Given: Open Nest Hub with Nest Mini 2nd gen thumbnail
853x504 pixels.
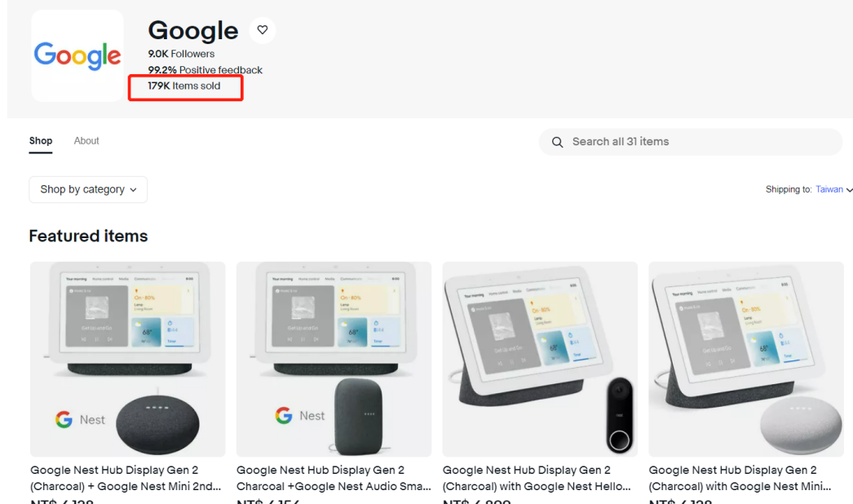Looking at the screenshot, I should (128, 359).
